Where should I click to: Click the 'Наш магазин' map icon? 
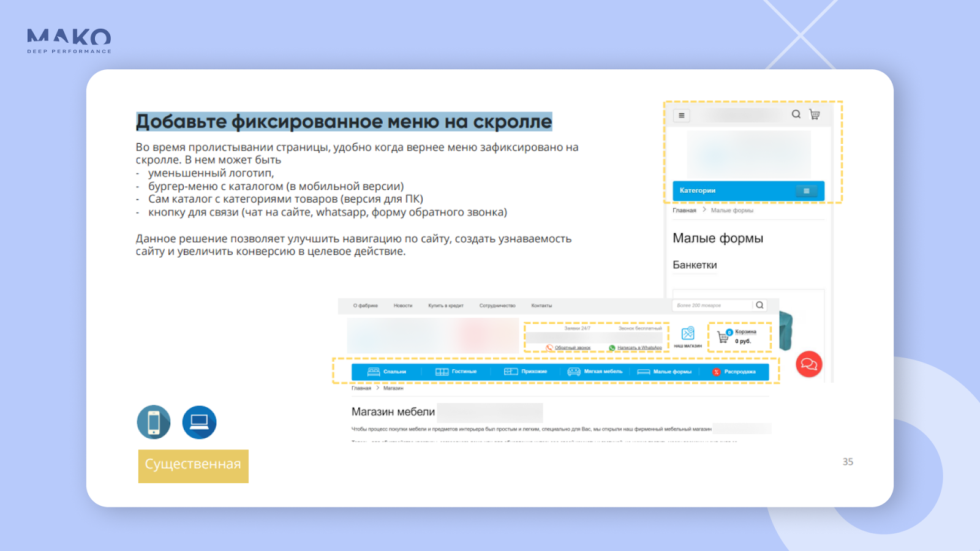(688, 333)
